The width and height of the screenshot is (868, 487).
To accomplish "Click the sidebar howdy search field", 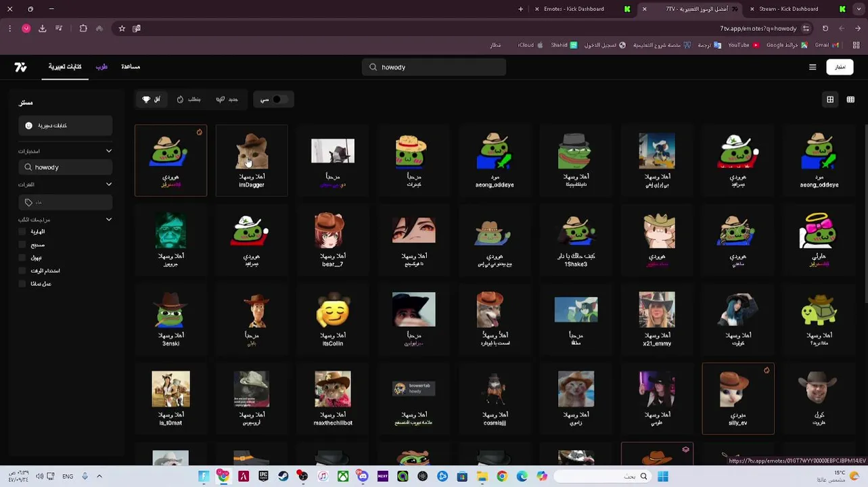I will pyautogui.click(x=65, y=167).
